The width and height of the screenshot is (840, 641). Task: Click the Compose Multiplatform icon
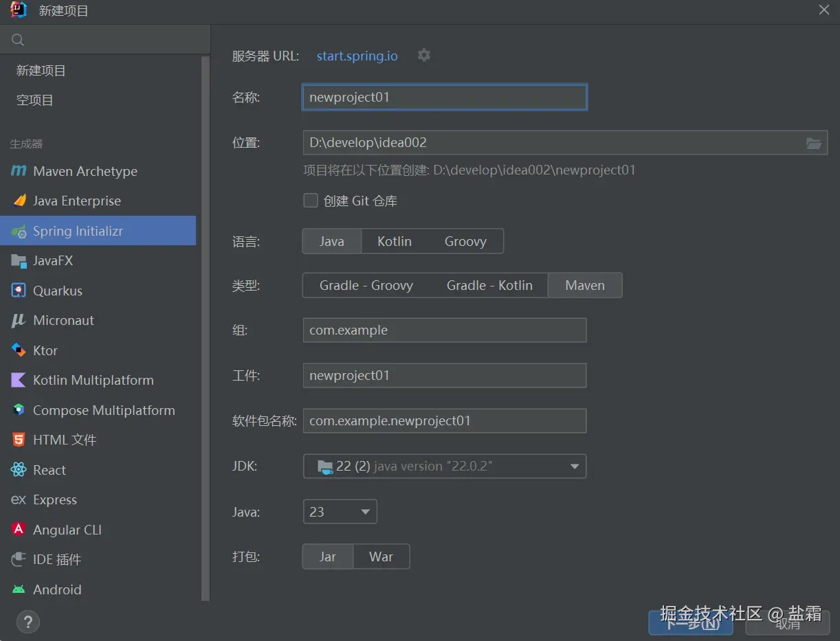pyautogui.click(x=19, y=410)
